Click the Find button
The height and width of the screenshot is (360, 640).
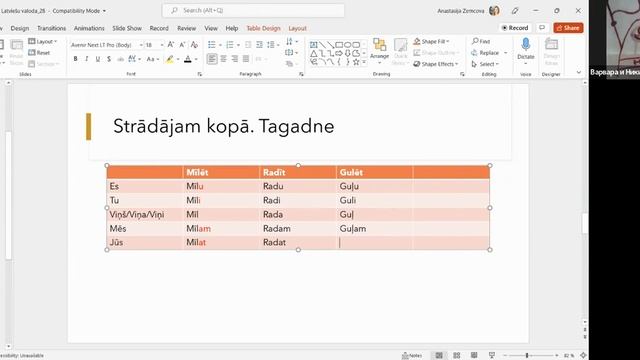point(481,41)
